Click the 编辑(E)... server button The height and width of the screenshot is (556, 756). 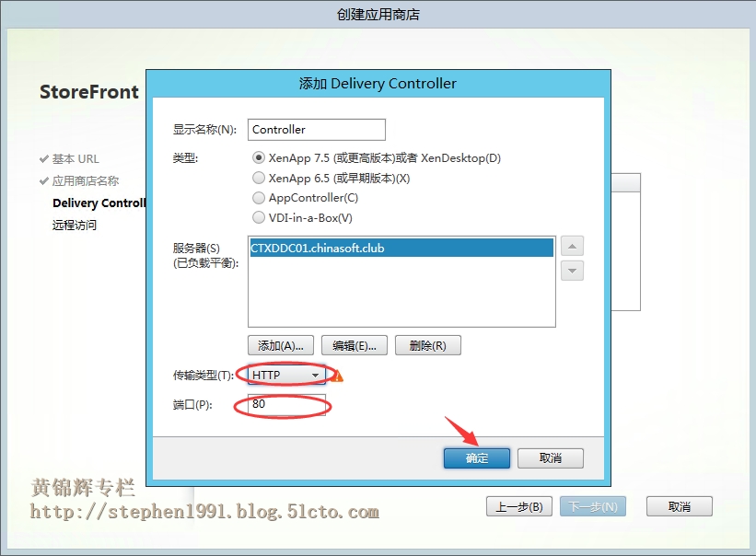(x=355, y=345)
